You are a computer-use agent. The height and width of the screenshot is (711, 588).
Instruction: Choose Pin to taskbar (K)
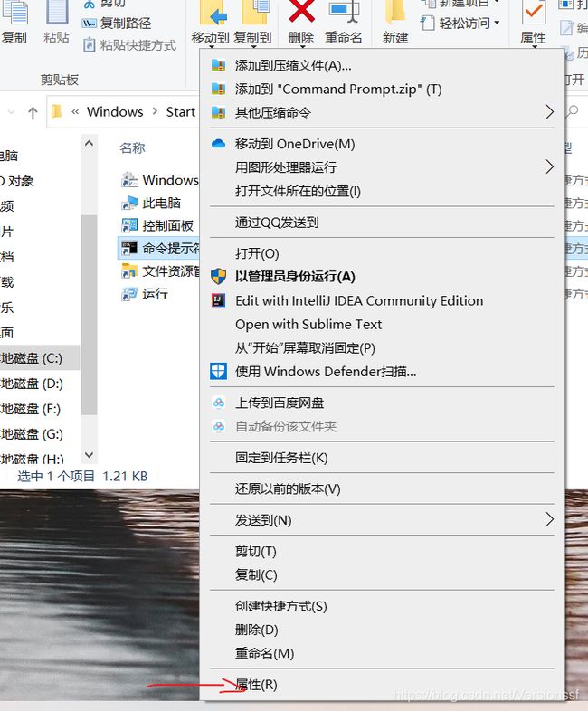[x=382, y=458]
